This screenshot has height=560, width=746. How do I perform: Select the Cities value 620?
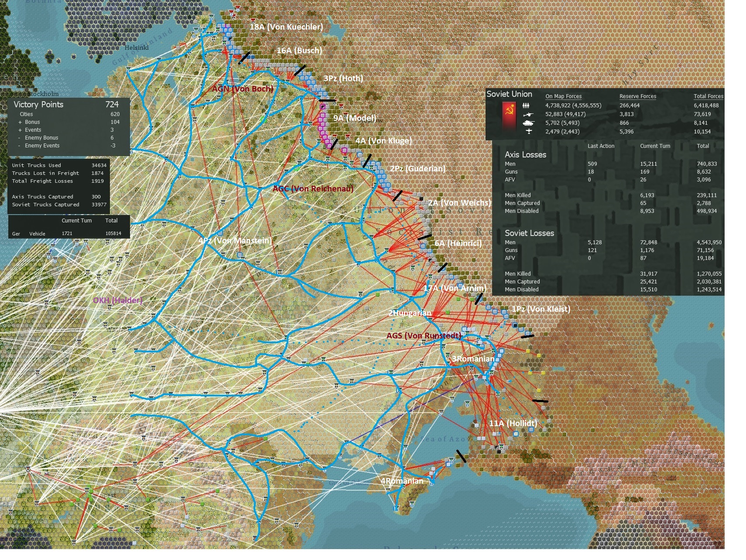pyautogui.click(x=115, y=114)
